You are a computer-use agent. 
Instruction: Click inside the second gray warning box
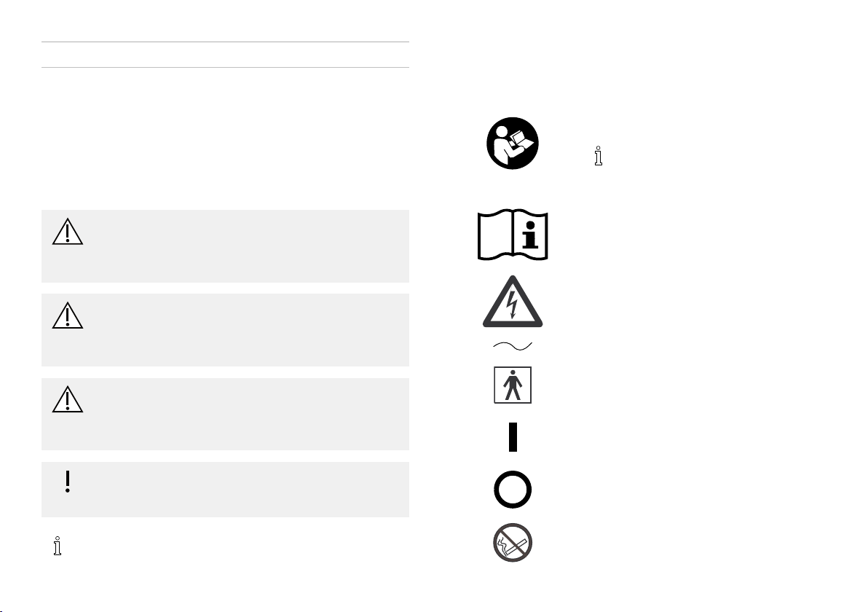tap(225, 330)
